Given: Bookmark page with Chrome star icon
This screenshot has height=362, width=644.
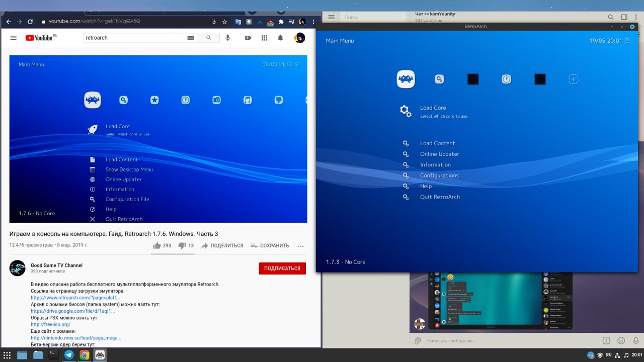Looking at the screenshot, I should pyautogui.click(x=225, y=22).
